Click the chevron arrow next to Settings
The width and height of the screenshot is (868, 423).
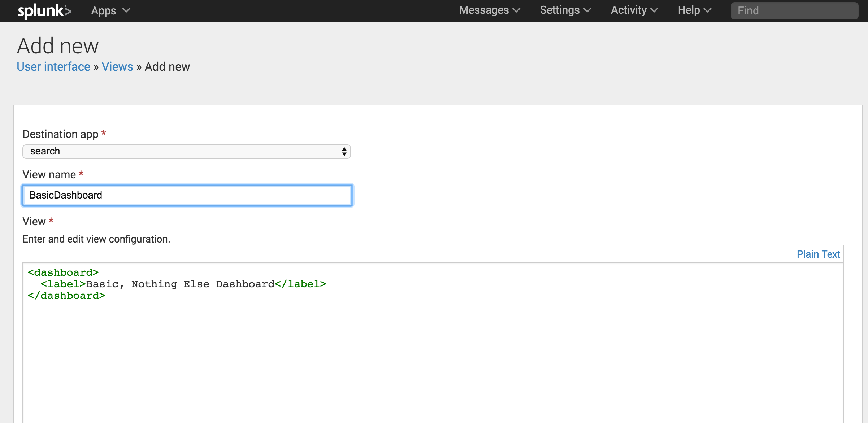coord(587,10)
